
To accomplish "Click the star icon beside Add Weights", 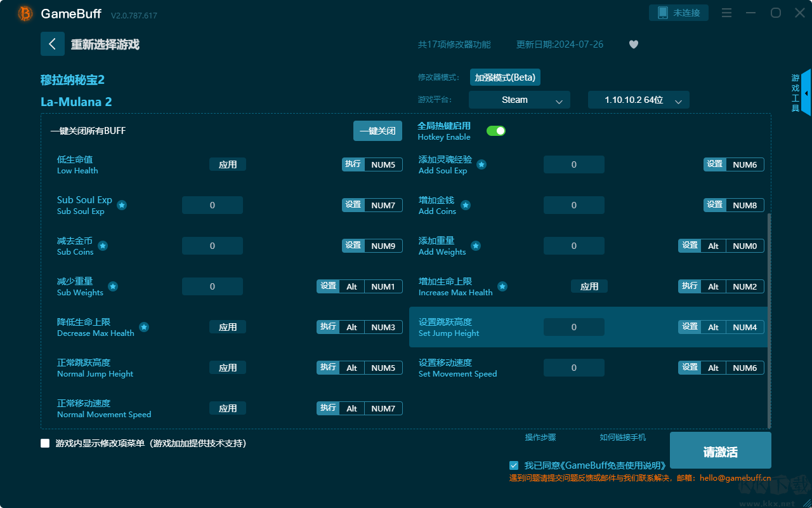I will [476, 246].
